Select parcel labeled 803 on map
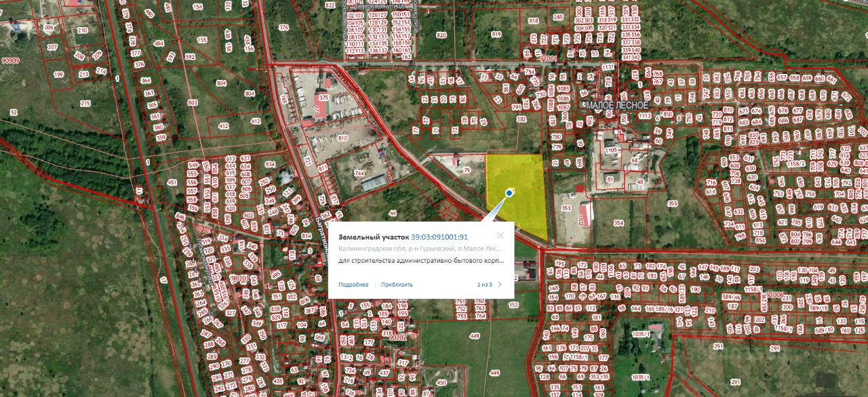The width and height of the screenshot is (868, 397). pos(193,102)
